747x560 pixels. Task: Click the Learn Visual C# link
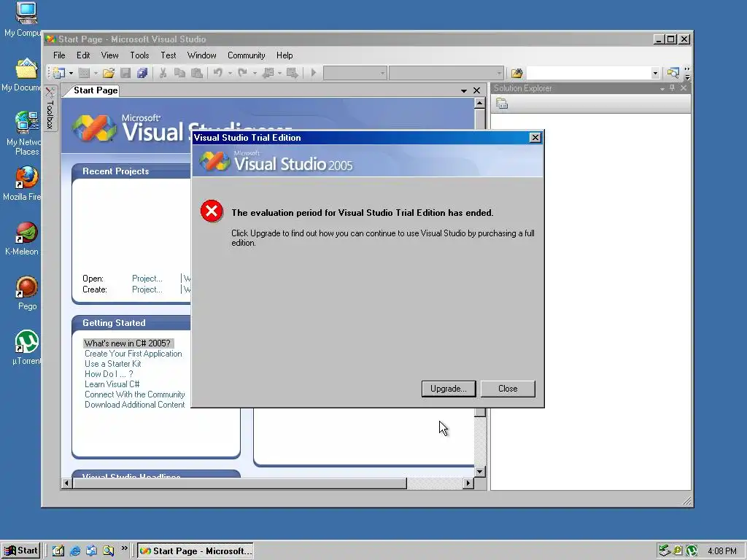click(112, 384)
